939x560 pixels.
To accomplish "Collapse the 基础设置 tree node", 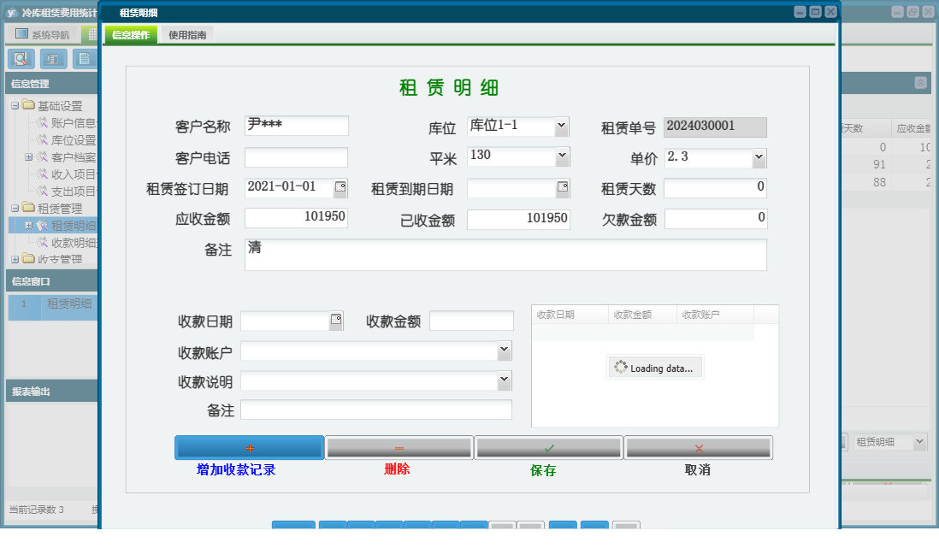I will tap(15, 106).
